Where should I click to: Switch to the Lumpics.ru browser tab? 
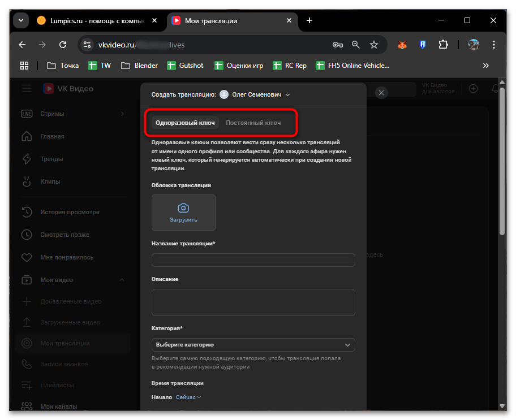[93, 20]
